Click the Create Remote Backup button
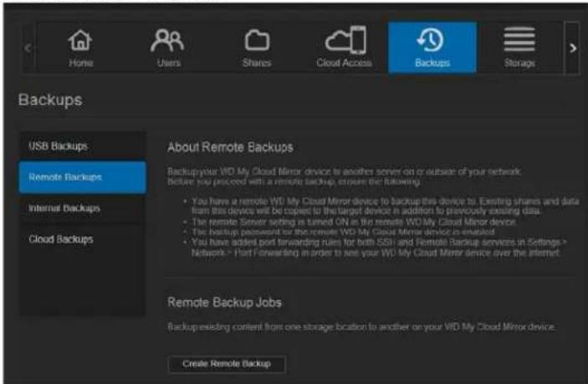588x384 pixels. [x=227, y=364]
